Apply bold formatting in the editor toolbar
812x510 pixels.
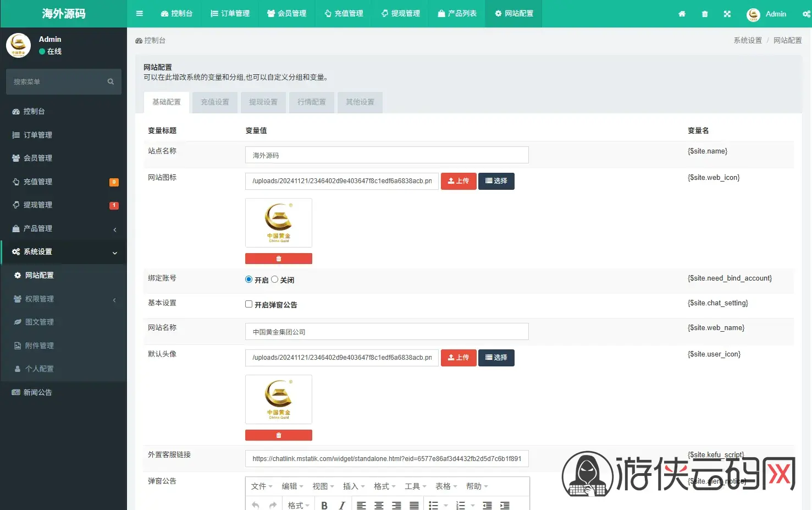coord(324,505)
